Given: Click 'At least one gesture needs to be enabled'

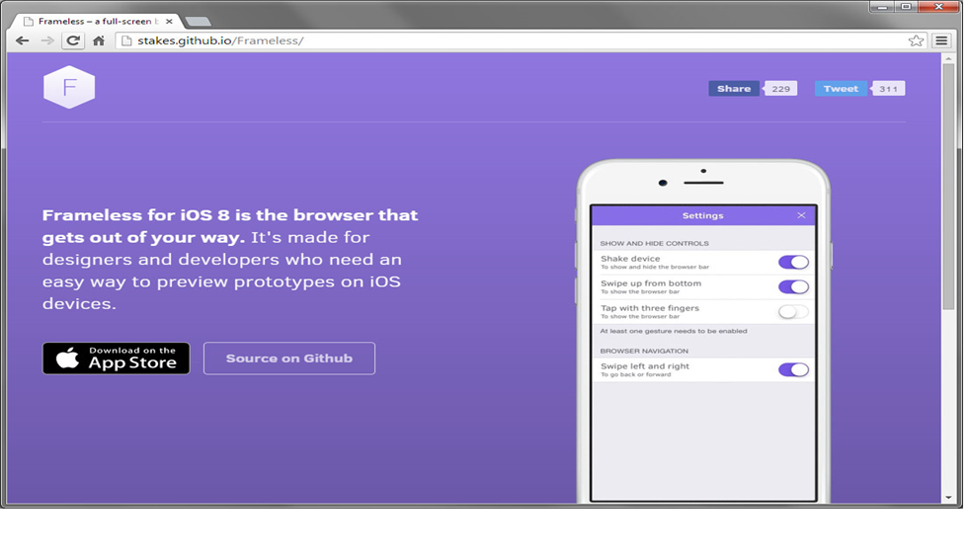Looking at the screenshot, I should [673, 331].
